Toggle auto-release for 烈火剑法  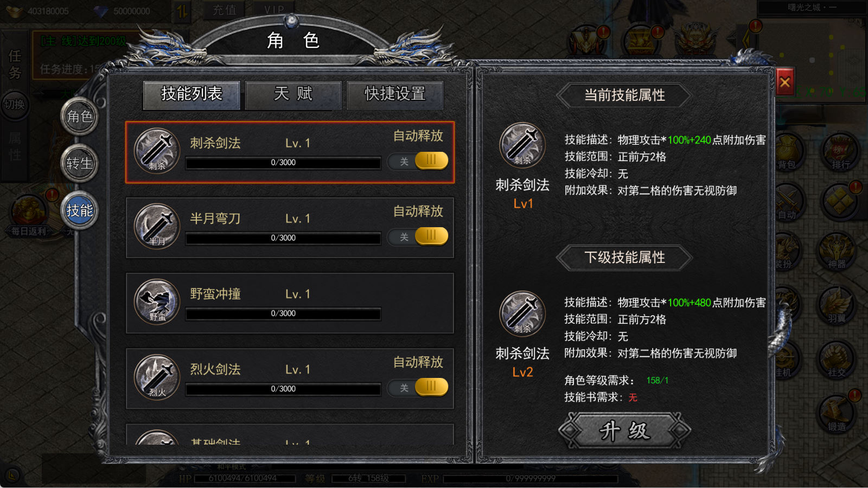[418, 387]
